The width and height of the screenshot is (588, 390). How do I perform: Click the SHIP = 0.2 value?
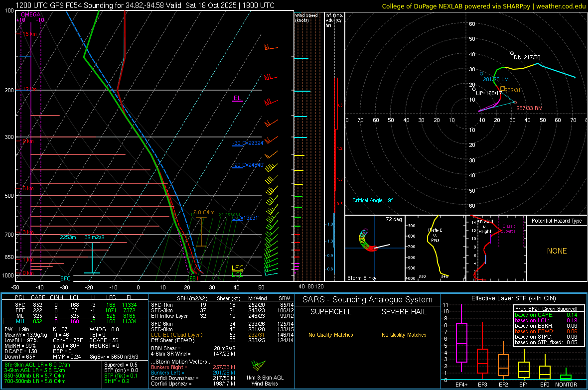click(x=117, y=381)
